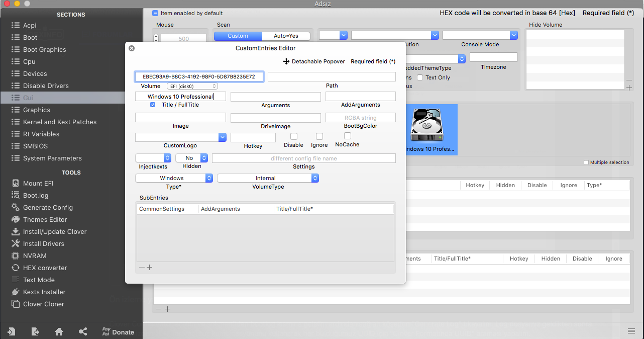Viewport: 644px width, 339px height.
Task: Click the BootBgColor RGBA string field
Action: (360, 118)
